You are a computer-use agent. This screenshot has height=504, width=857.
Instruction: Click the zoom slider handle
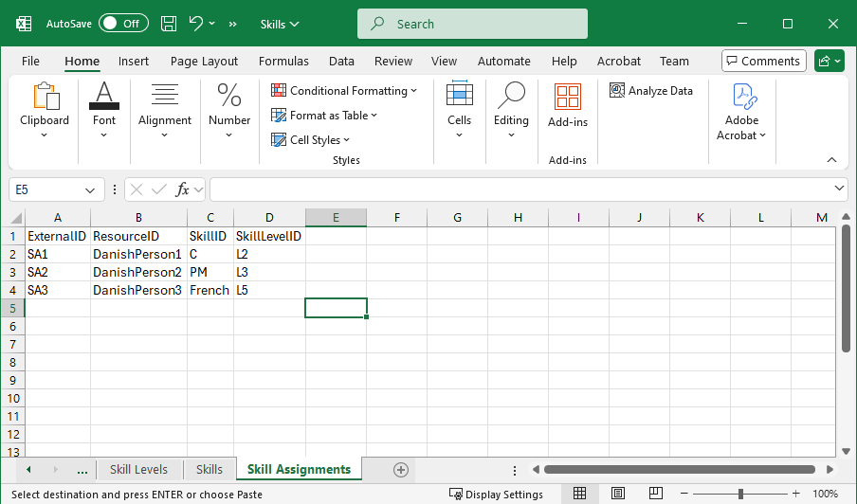(740, 494)
